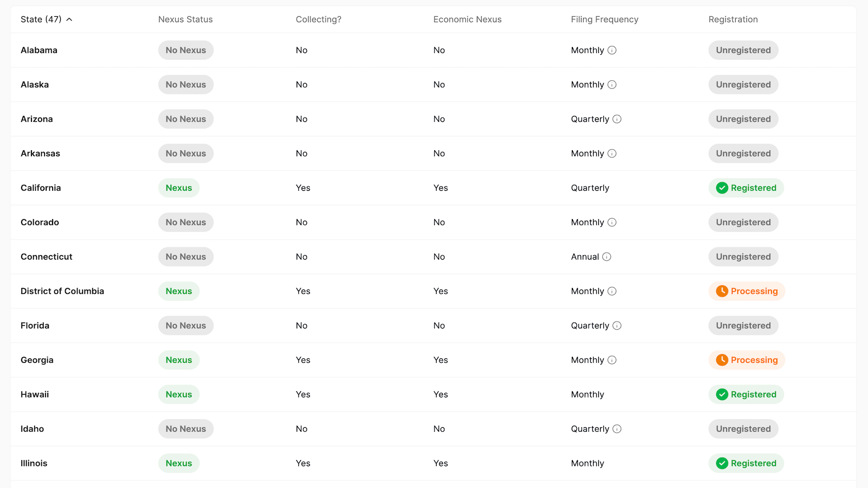868x488 pixels.
Task: Click the info icon on District of Columbia's Monthly filing
Action: (x=612, y=291)
